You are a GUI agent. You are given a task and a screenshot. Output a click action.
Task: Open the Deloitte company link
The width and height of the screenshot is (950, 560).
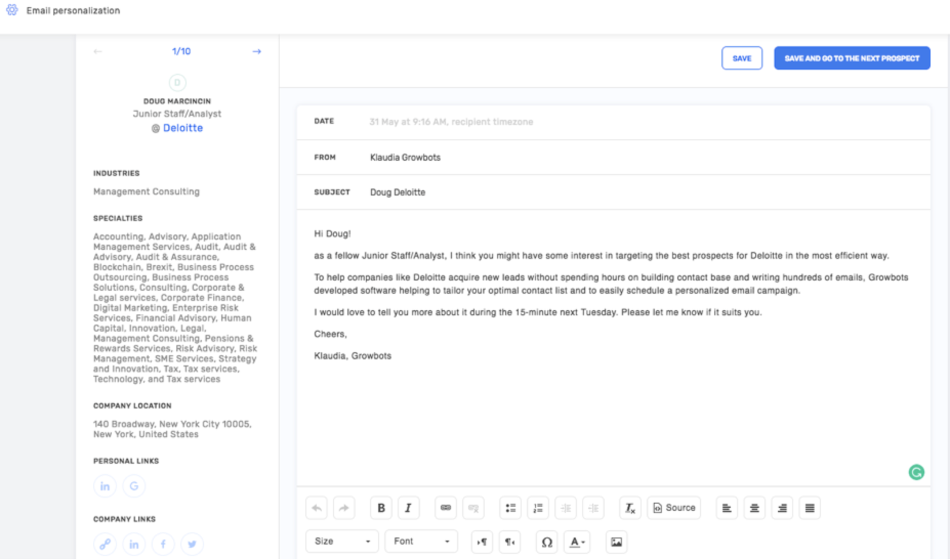pos(183,128)
